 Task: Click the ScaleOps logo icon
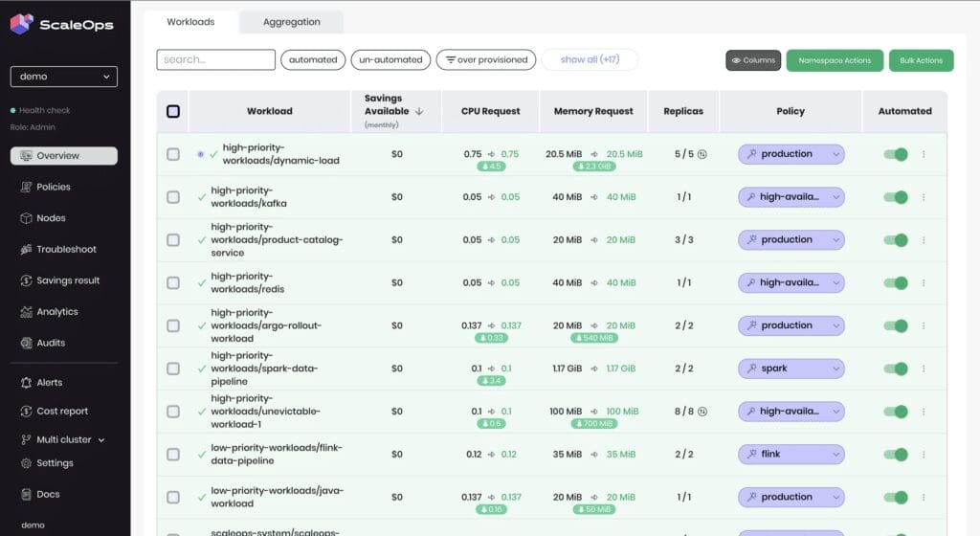pos(21,25)
